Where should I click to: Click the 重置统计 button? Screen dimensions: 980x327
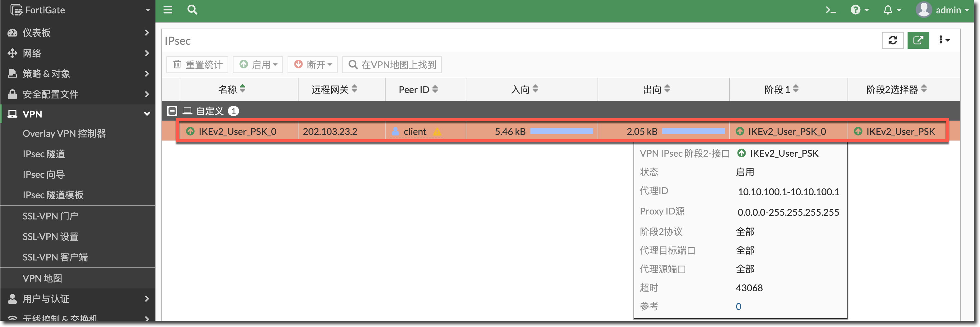tap(197, 65)
